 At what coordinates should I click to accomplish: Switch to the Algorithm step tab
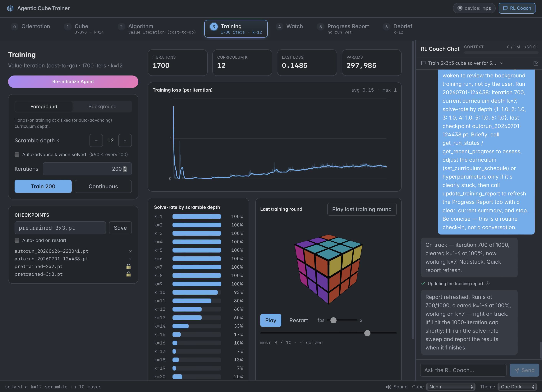(x=157, y=29)
